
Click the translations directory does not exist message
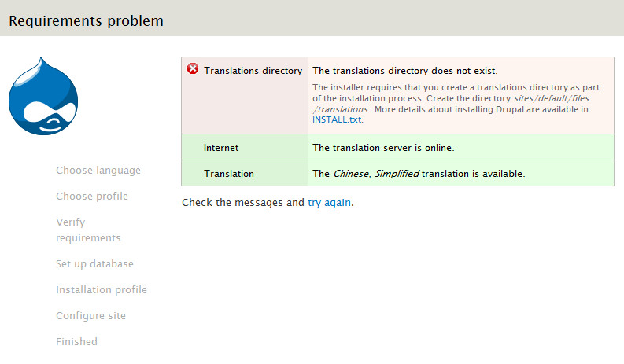coord(404,71)
